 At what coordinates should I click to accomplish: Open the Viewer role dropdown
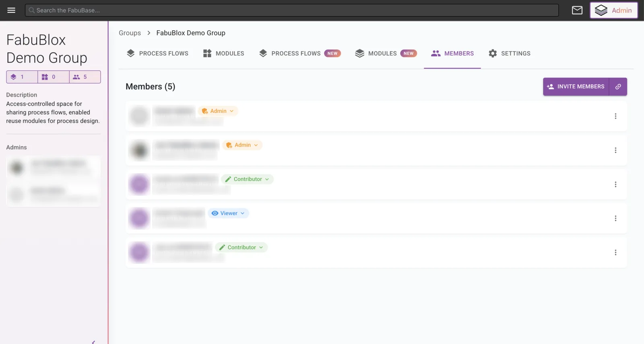coord(228,213)
